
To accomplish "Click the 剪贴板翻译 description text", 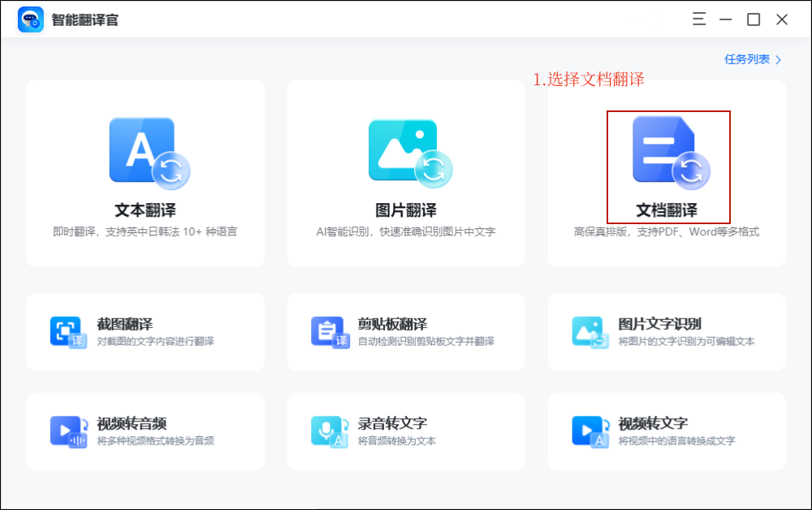I will [x=425, y=342].
